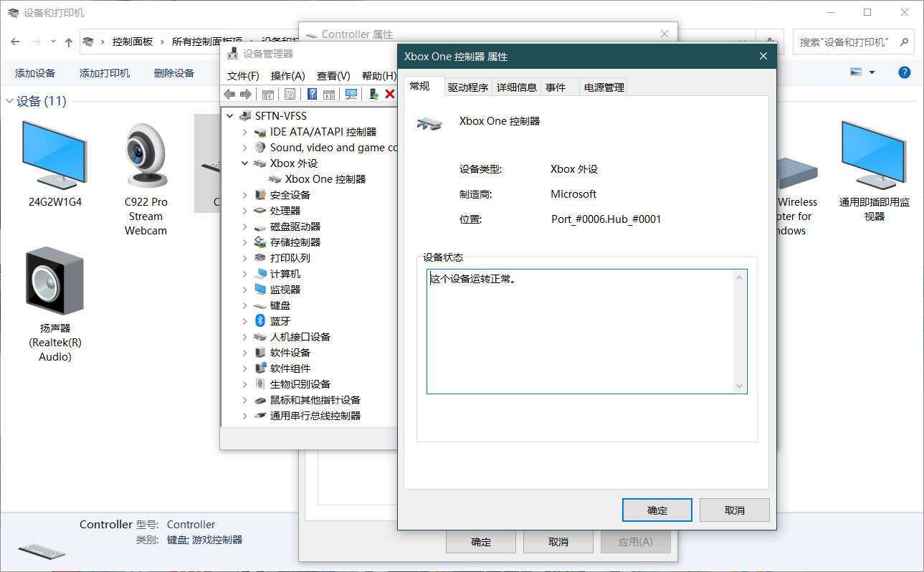Open the view options dropdown arrow
Screen dimensions: 924x572
point(872,72)
